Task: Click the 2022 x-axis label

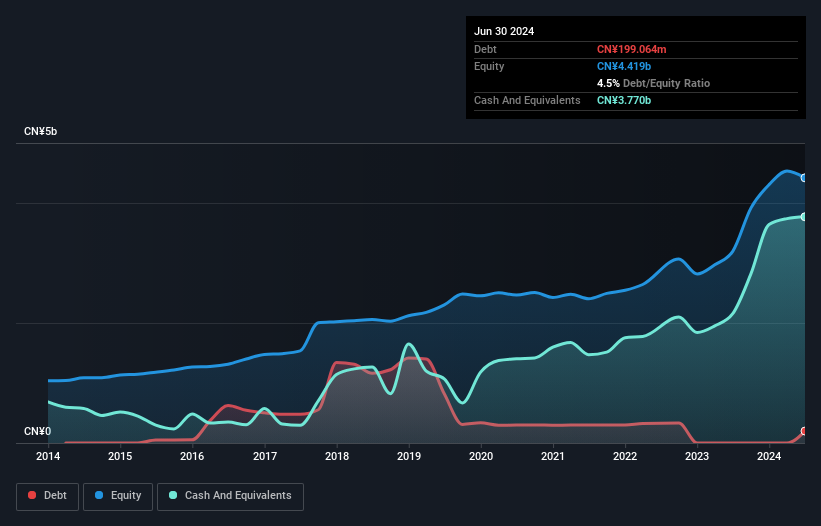Action: tap(625, 456)
